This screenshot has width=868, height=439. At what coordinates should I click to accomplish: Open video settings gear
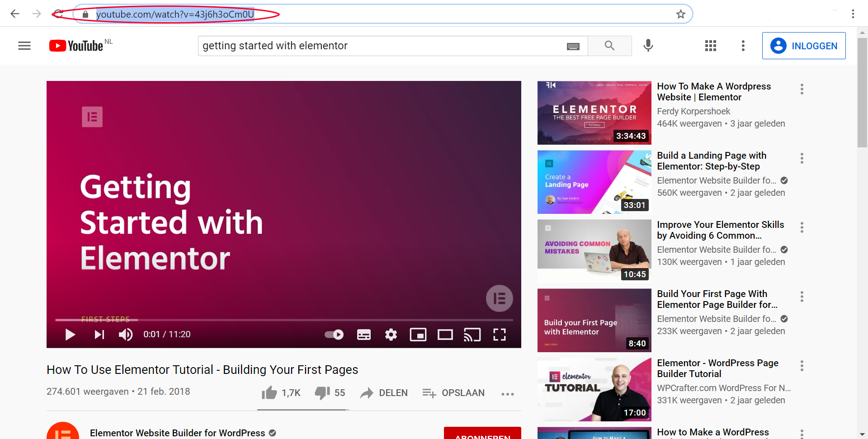click(x=391, y=335)
